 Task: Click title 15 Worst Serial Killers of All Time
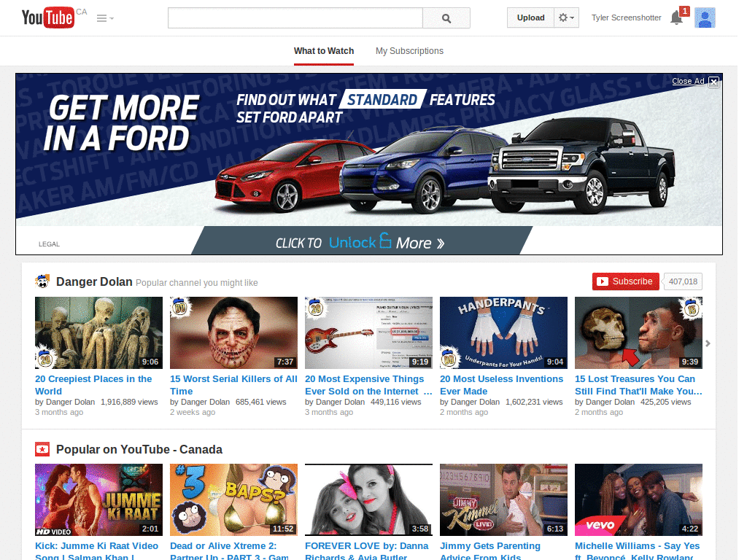pyautogui.click(x=233, y=385)
